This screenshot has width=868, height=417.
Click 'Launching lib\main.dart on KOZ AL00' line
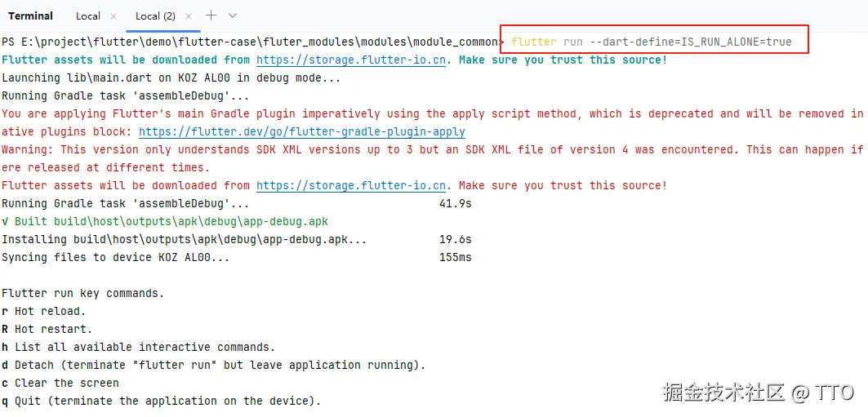(x=171, y=78)
